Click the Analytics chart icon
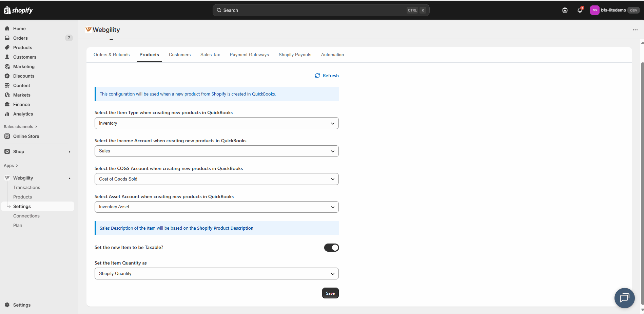This screenshot has width=644, height=314. point(7,114)
